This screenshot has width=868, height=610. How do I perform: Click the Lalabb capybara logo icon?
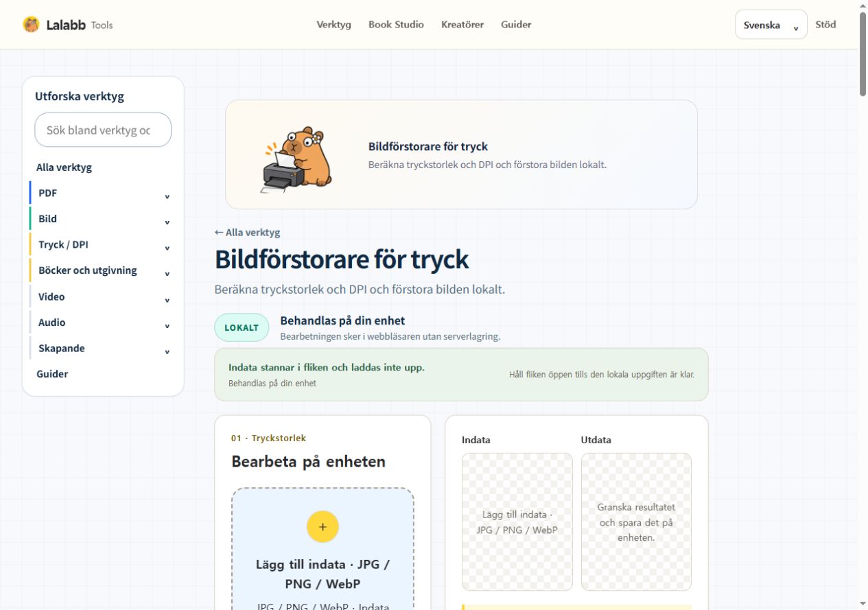(x=31, y=25)
